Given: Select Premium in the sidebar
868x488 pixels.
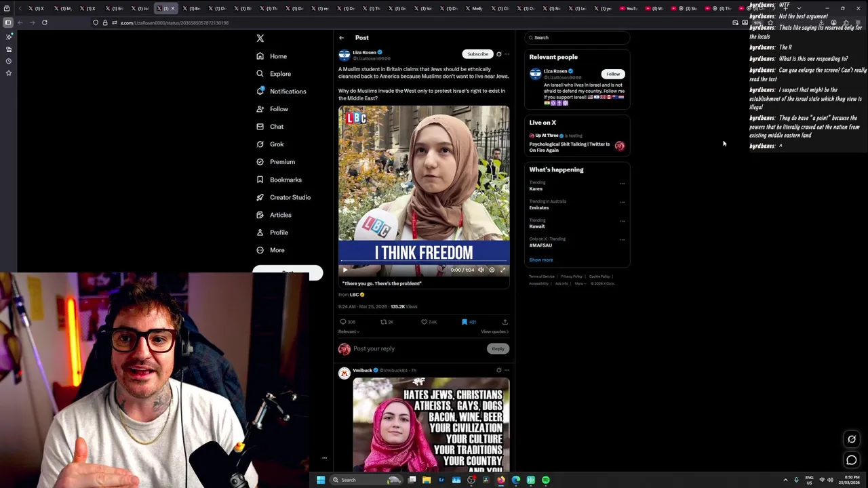Looking at the screenshot, I should [x=276, y=162].
